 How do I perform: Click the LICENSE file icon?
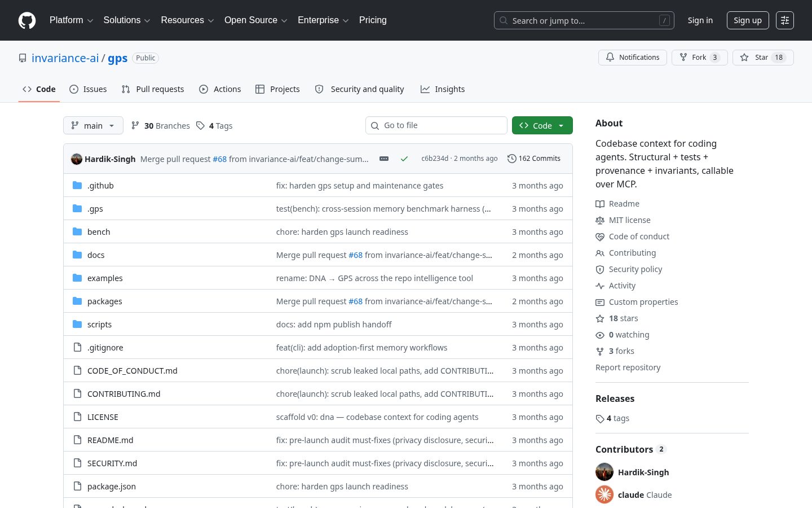tap(77, 417)
